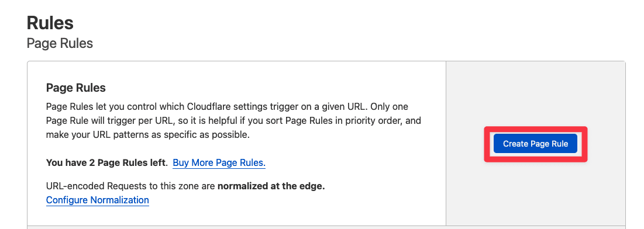Click the Page Rules subtitle under Rules
The image size is (644, 229).
coord(60,43)
